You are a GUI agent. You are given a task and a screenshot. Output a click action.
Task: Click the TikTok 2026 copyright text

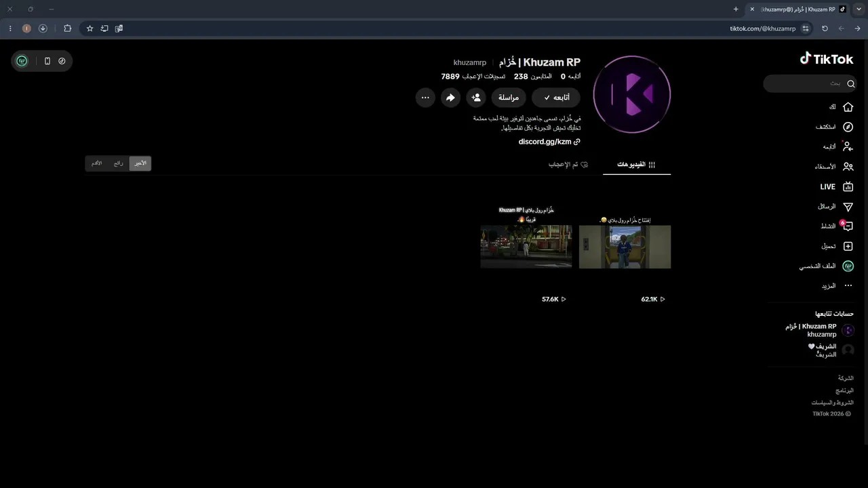(831, 413)
